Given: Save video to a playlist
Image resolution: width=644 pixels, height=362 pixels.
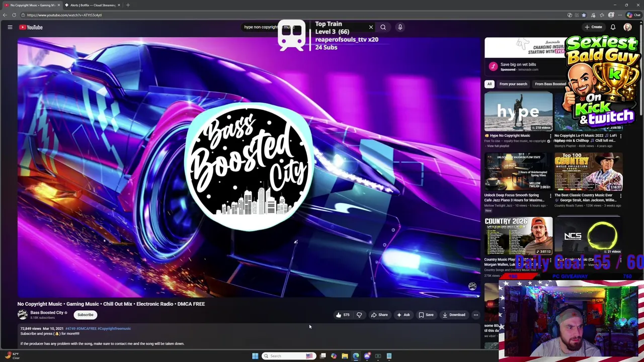Looking at the screenshot, I should click(426, 315).
